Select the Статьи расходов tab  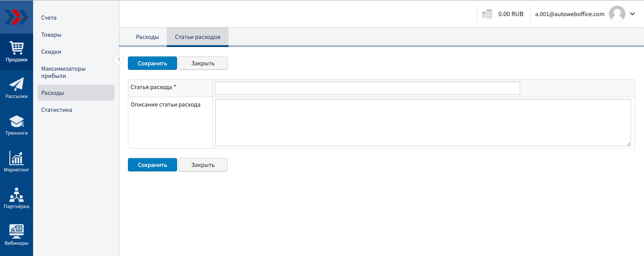click(x=197, y=37)
